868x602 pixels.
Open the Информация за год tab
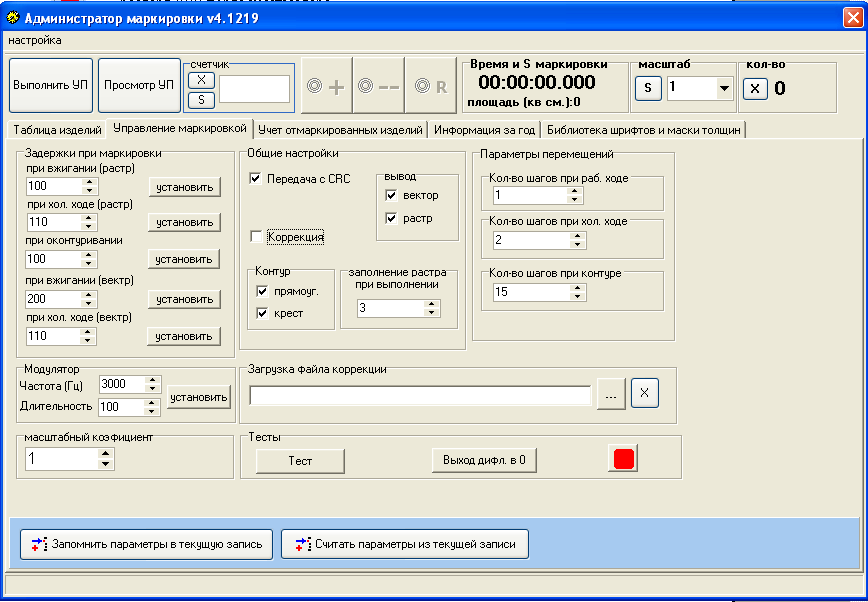(484, 130)
